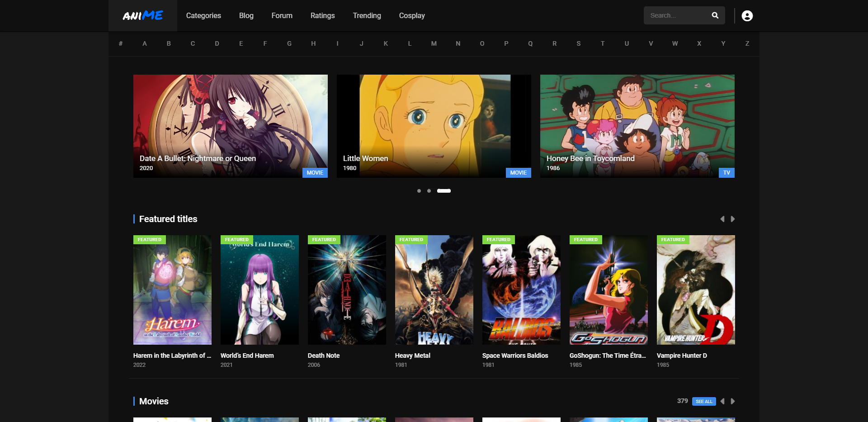Image resolution: width=868 pixels, height=422 pixels.
Task: Click the ANIME site logo
Action: pyautogui.click(x=143, y=16)
